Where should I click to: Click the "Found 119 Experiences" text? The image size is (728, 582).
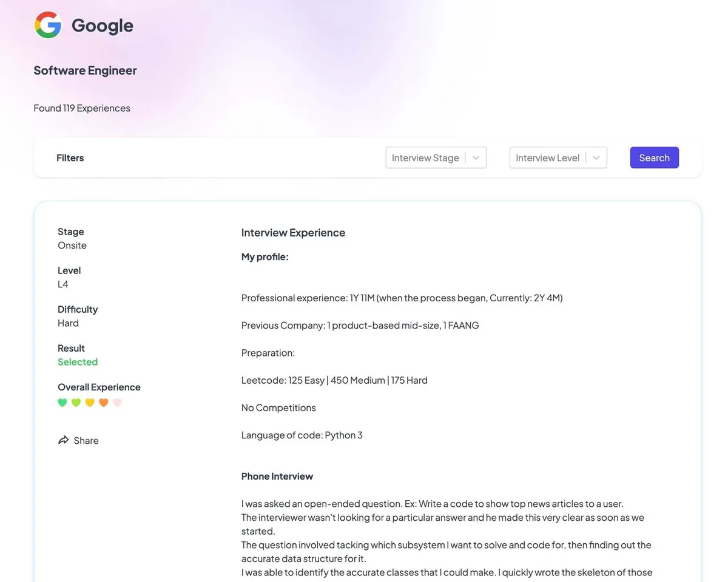click(82, 108)
